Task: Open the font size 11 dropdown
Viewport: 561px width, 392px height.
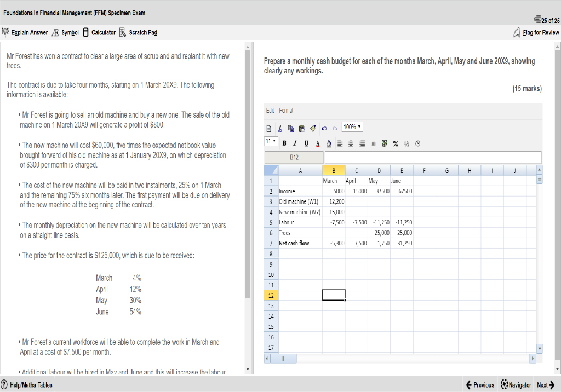Action: (271, 143)
